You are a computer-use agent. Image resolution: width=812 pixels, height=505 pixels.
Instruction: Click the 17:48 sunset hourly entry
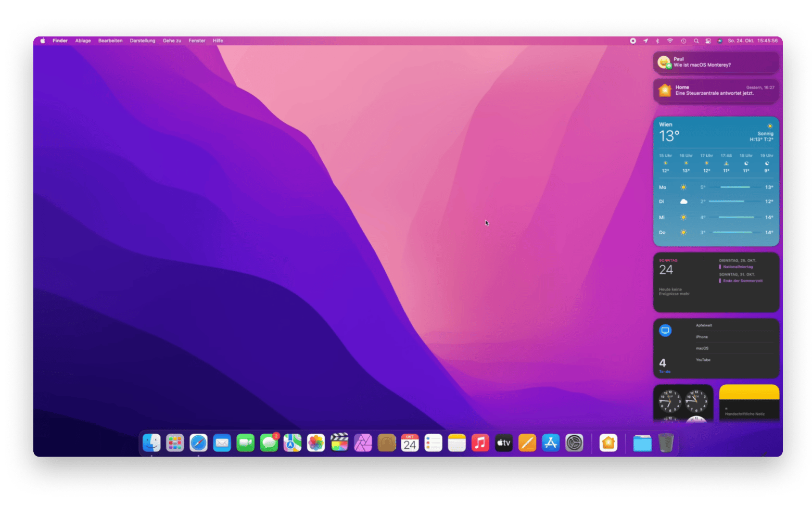point(726,163)
